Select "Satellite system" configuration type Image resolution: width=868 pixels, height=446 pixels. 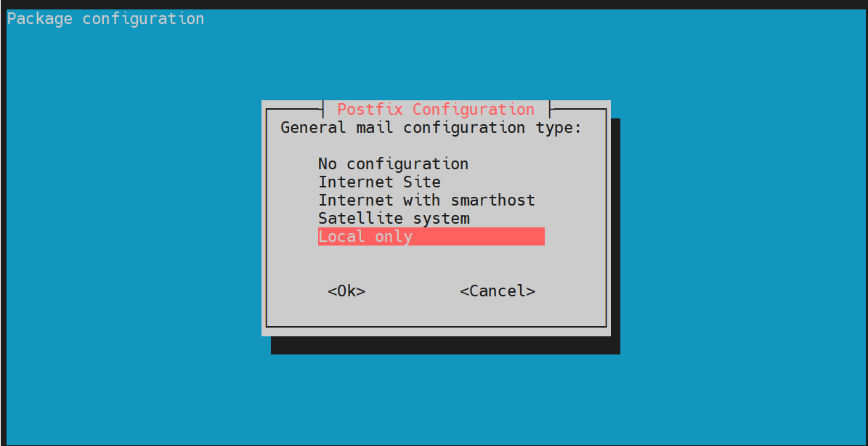(394, 218)
